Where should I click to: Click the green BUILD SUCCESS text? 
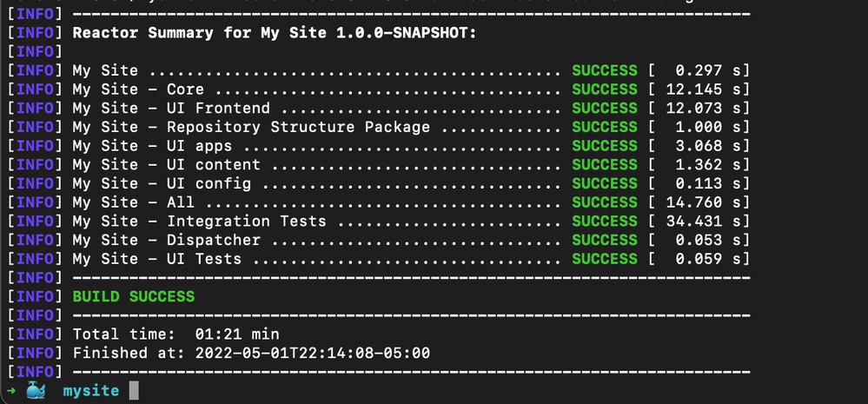[133, 296]
